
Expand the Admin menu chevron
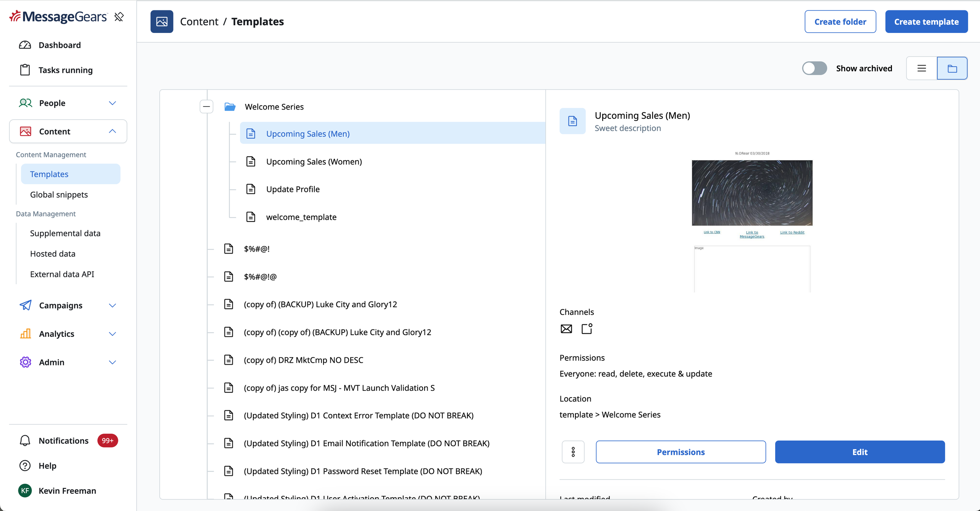(x=112, y=362)
